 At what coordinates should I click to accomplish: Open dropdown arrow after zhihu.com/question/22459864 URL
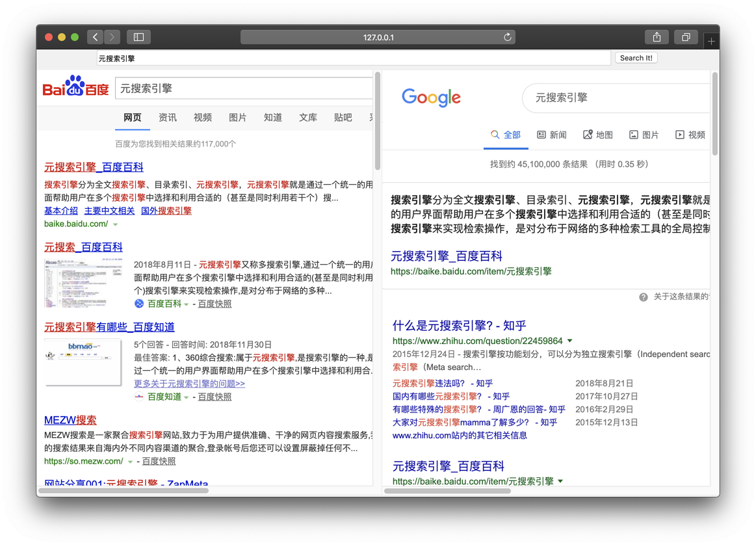click(570, 341)
